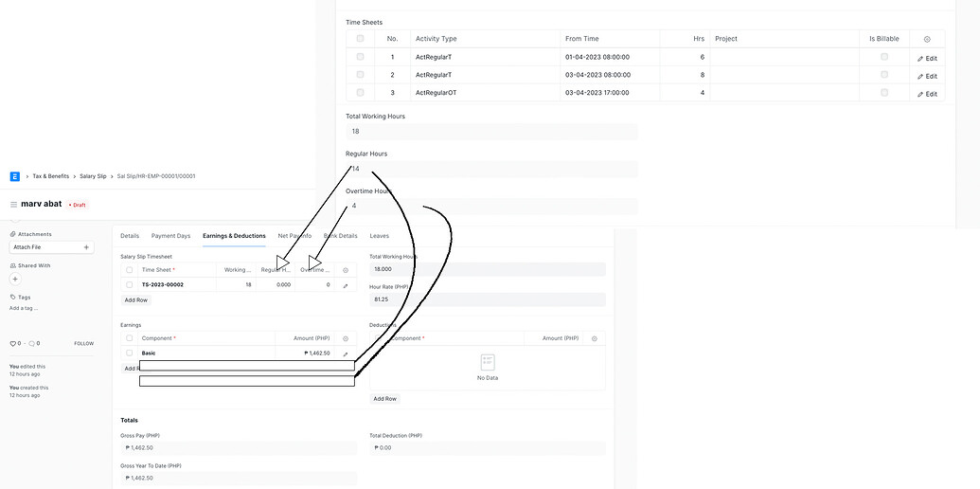Click Overtime Hours field showing 4
Screen dimensions: 980x489
point(491,207)
